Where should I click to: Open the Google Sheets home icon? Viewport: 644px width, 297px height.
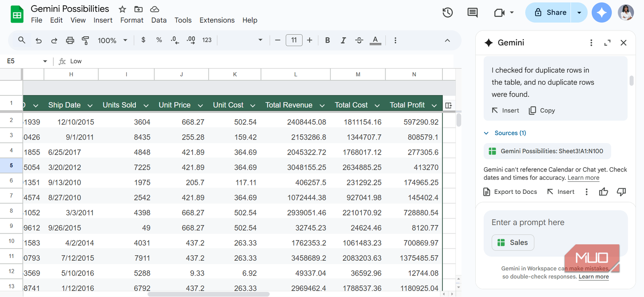pos(17,14)
